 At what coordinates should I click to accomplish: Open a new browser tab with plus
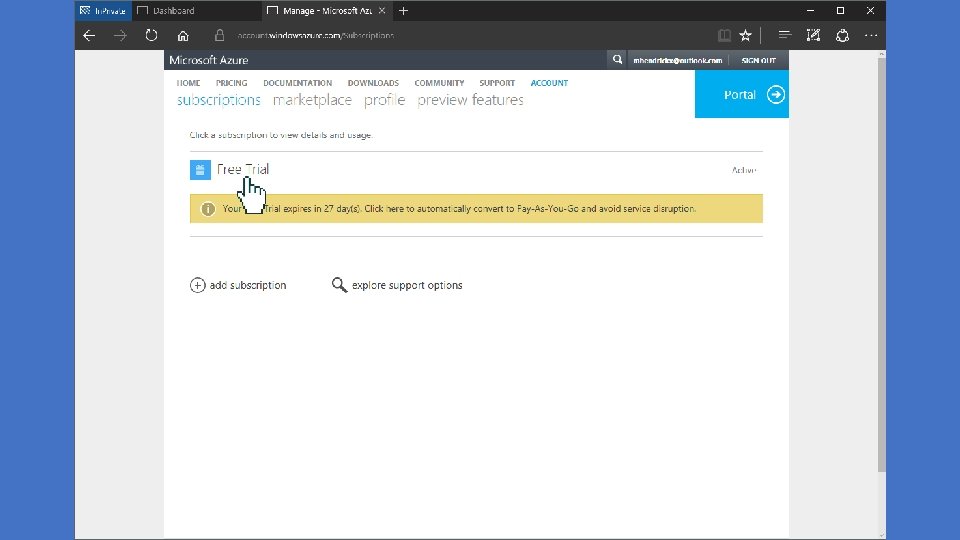[x=403, y=11]
